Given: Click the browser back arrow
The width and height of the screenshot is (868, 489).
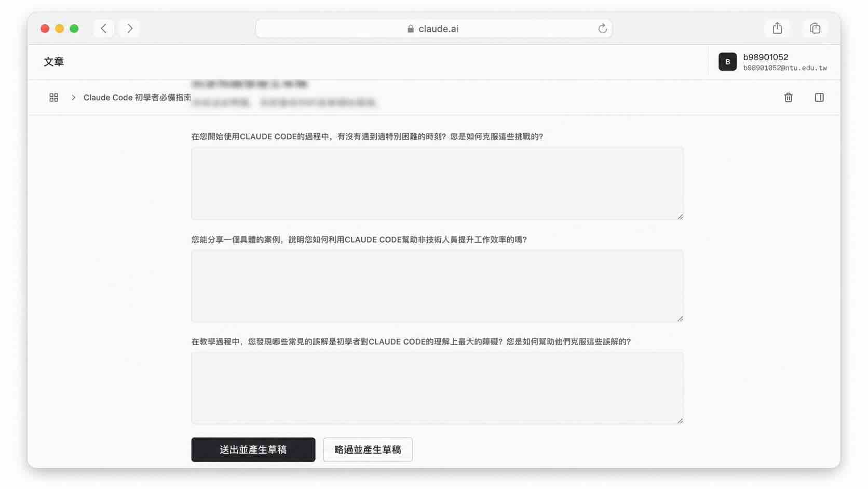Looking at the screenshot, I should pos(104,29).
